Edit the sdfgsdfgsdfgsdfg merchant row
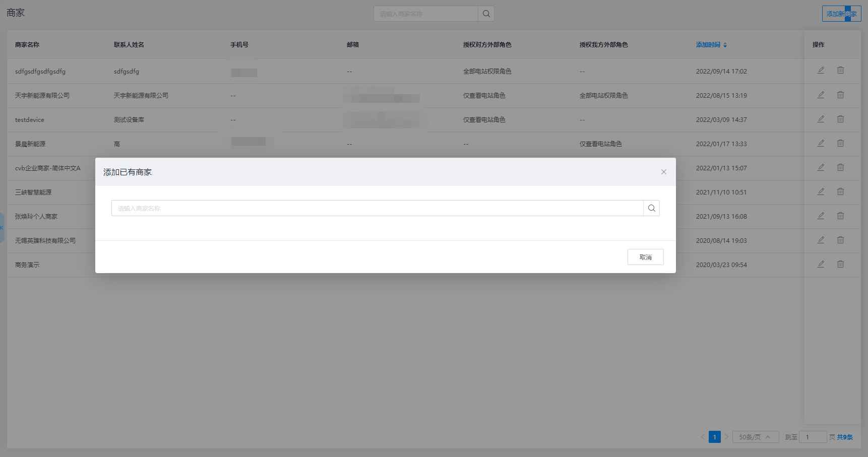The image size is (868, 457). pos(821,71)
